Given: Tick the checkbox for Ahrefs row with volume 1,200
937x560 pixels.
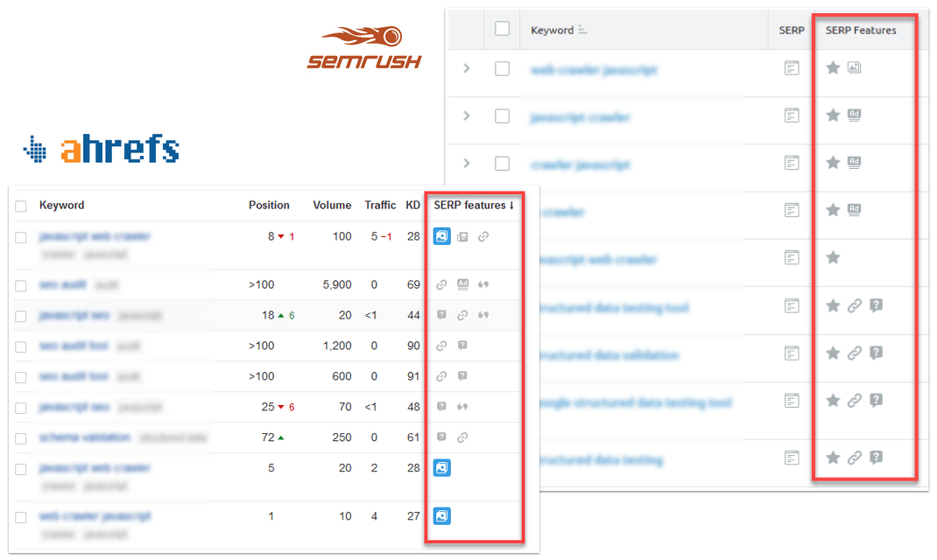Looking at the screenshot, I should pos(21,346).
